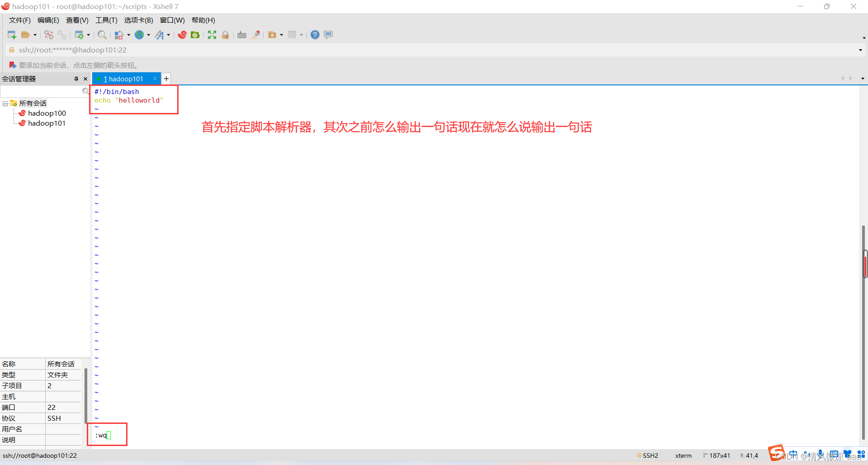The width and height of the screenshot is (868, 465).
Task: Expand the address bar history dropdown
Action: tap(860, 50)
